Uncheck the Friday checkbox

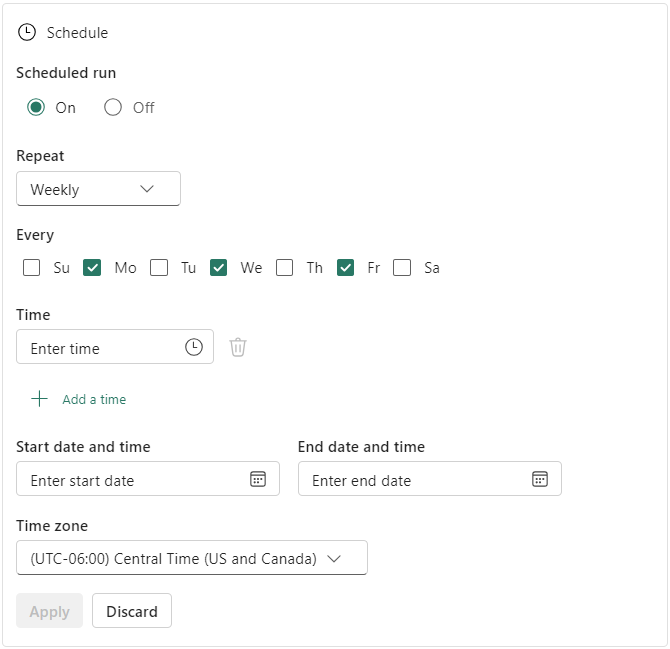345,268
